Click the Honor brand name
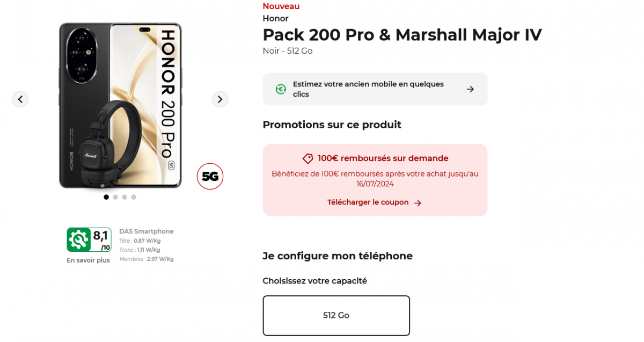 [275, 18]
